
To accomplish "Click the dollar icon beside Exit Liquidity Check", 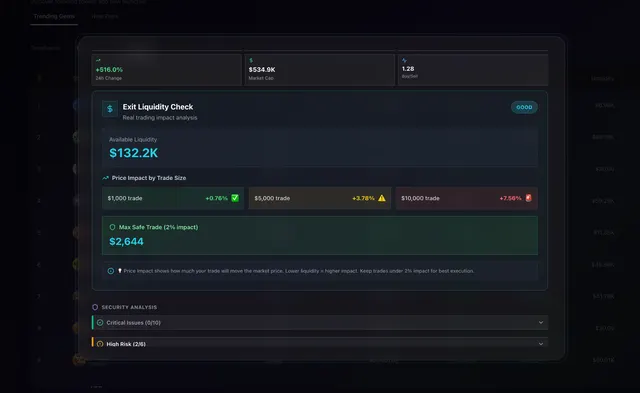I will click(x=109, y=109).
